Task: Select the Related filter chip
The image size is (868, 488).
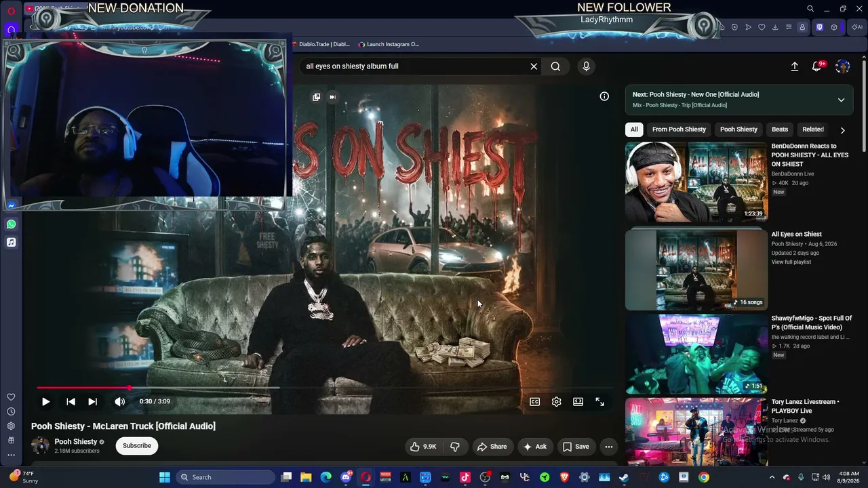Action: pos(813,129)
